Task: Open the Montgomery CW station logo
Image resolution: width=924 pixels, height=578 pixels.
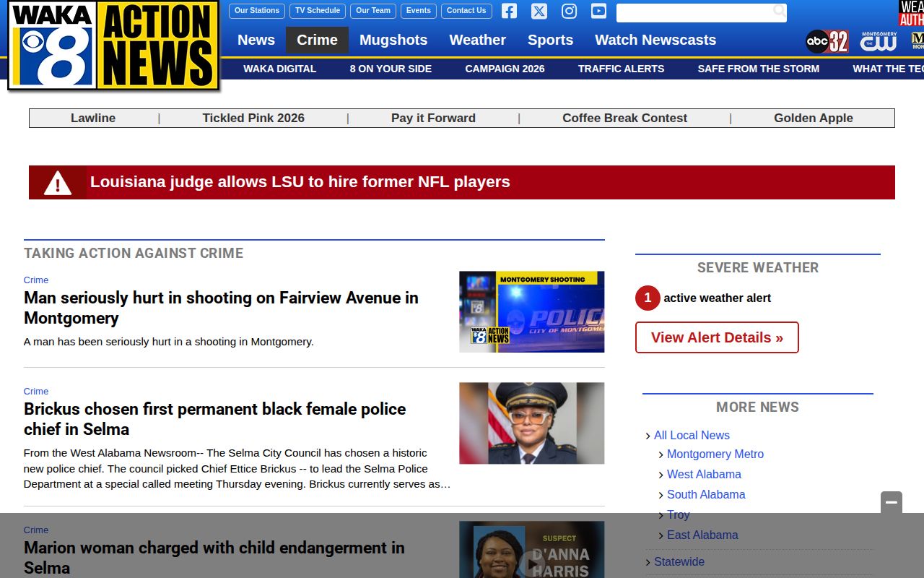Action: pos(879,41)
